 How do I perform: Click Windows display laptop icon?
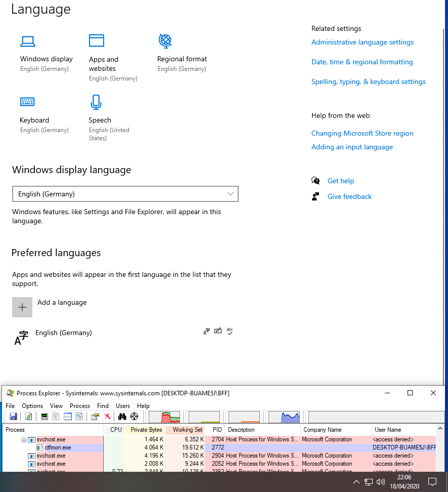point(28,41)
